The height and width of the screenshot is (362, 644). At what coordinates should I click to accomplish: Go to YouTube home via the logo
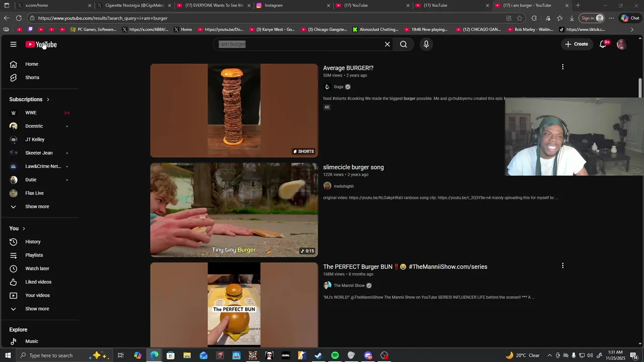pos(41,44)
